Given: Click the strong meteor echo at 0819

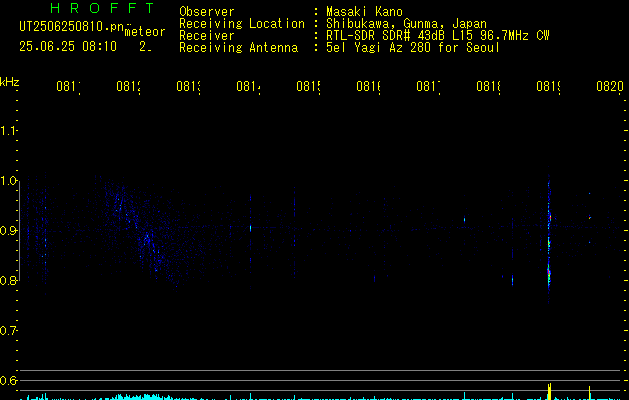Looking at the screenshot, I should click(x=549, y=237).
